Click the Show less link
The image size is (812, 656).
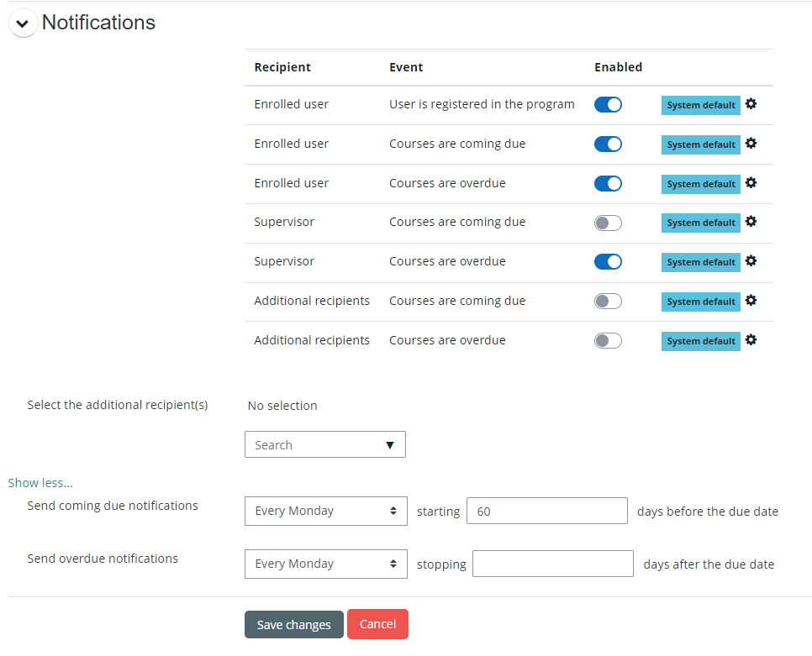click(x=40, y=483)
